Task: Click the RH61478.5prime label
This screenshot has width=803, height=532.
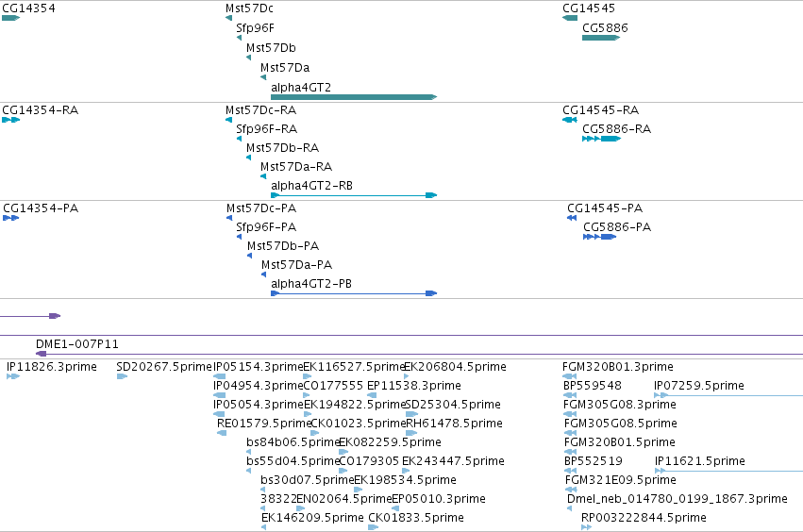Action: pyautogui.click(x=454, y=424)
